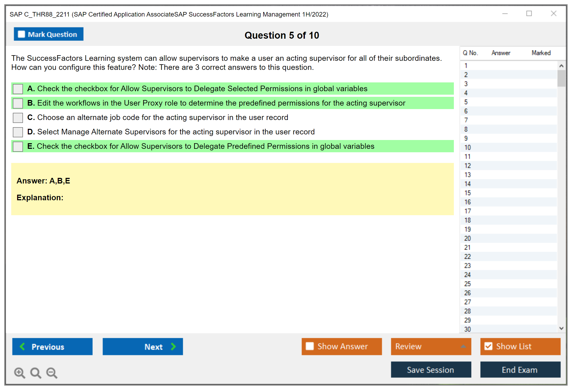574x392 pixels.
Task: Select question 10 in the list
Action: pyautogui.click(x=467, y=147)
